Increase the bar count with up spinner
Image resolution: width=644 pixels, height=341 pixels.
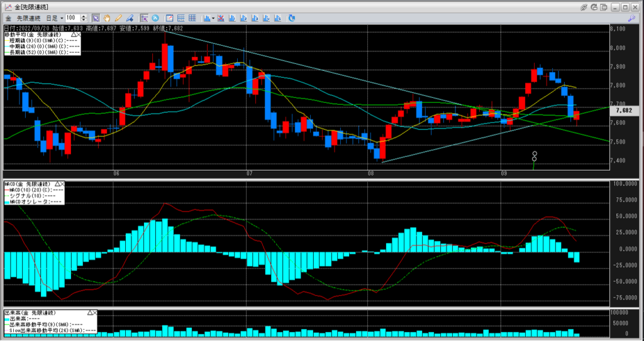click(84, 16)
